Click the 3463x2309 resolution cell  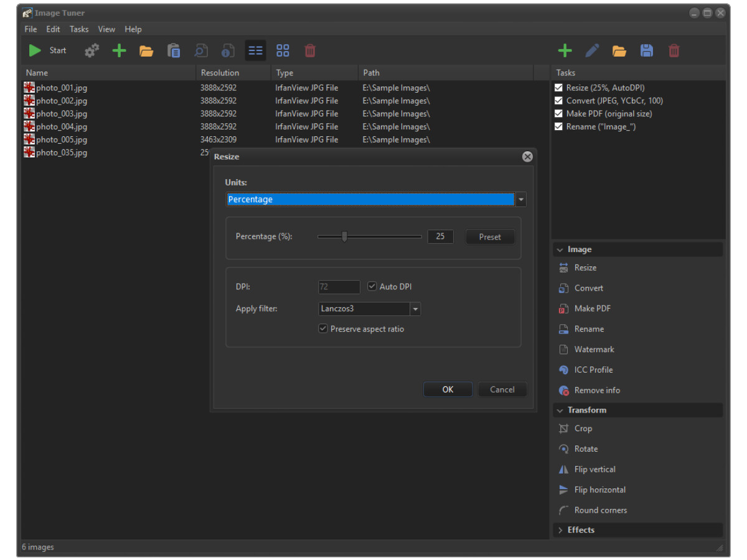click(x=218, y=140)
